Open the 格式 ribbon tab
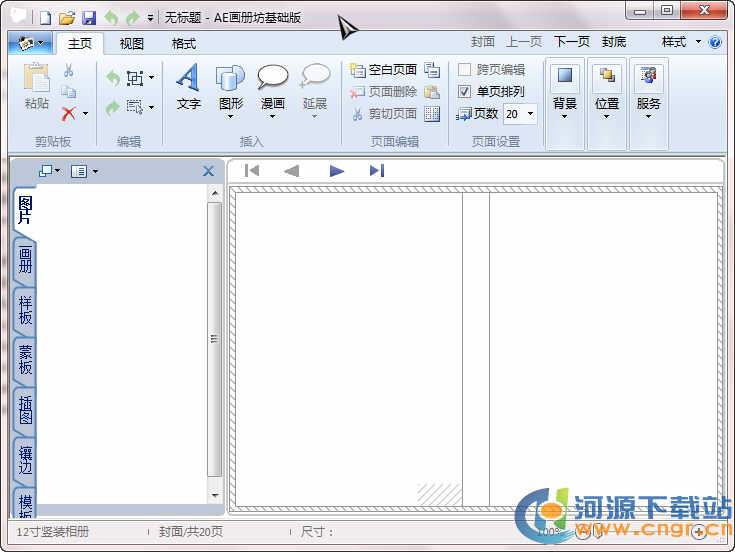 pyautogui.click(x=184, y=43)
